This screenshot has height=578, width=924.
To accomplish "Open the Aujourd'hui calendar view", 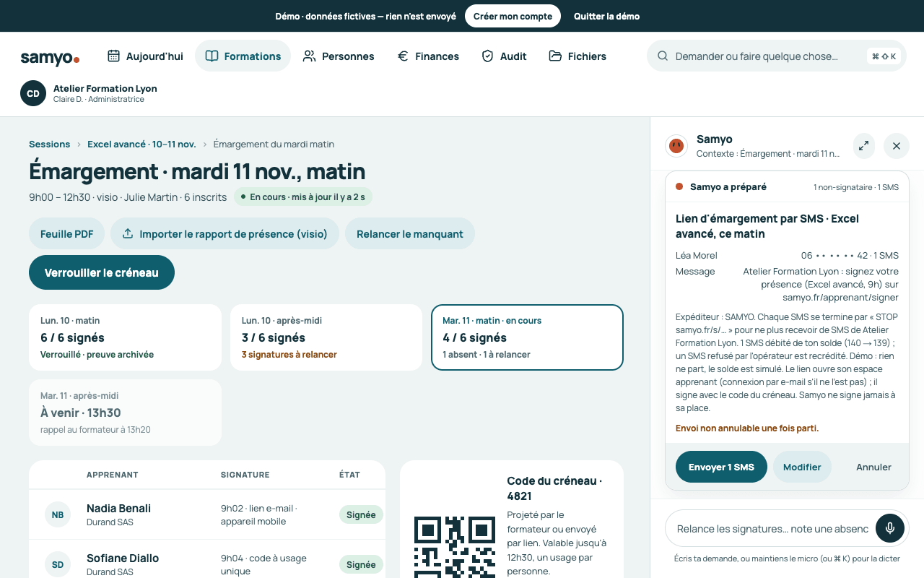I will coord(145,56).
